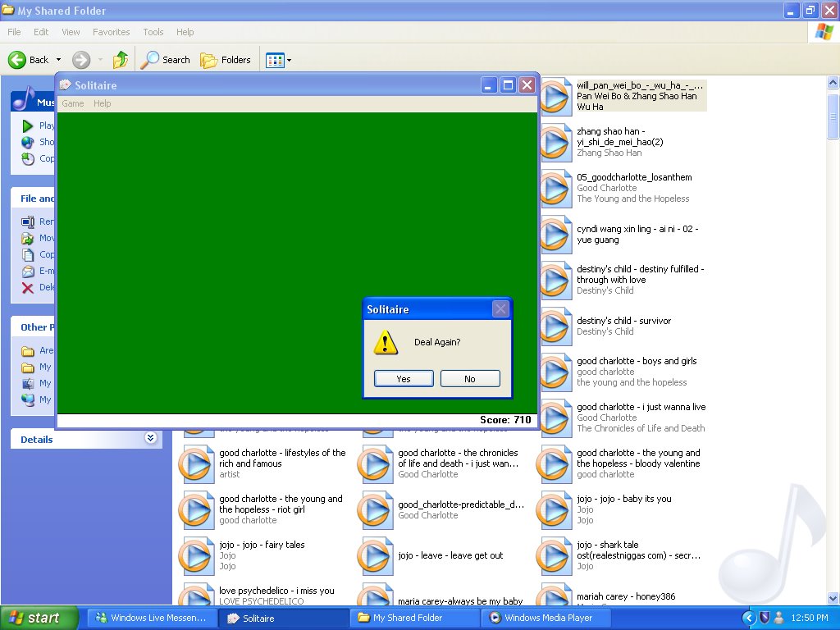
Task: Select good charlotte riot girl file icon
Action: pyautogui.click(x=195, y=510)
